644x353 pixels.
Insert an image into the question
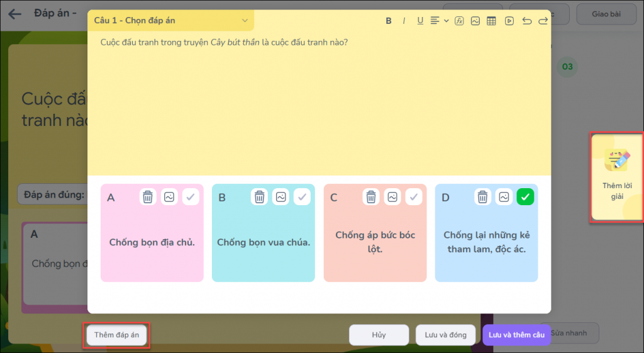pyautogui.click(x=475, y=21)
